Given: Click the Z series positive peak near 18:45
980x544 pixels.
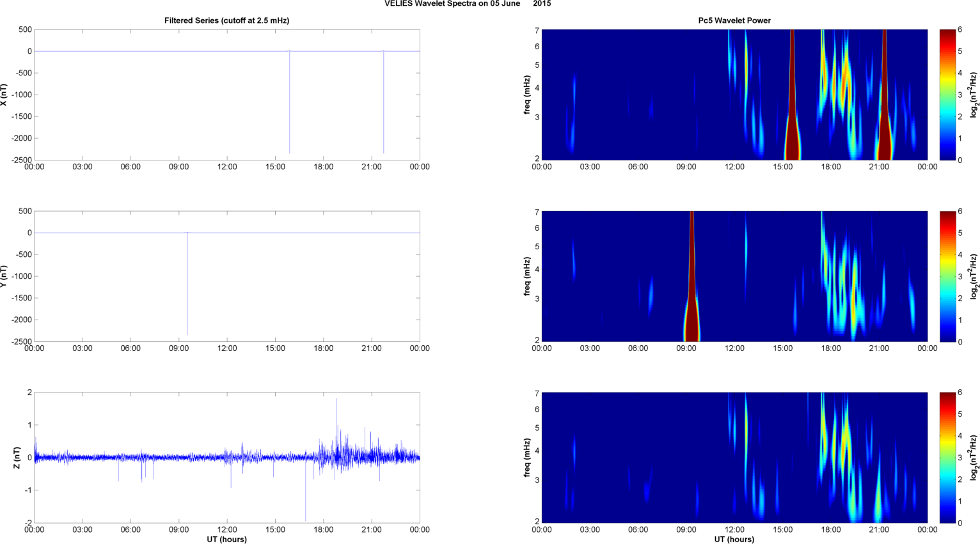Looking at the screenshot, I should click(x=336, y=428).
